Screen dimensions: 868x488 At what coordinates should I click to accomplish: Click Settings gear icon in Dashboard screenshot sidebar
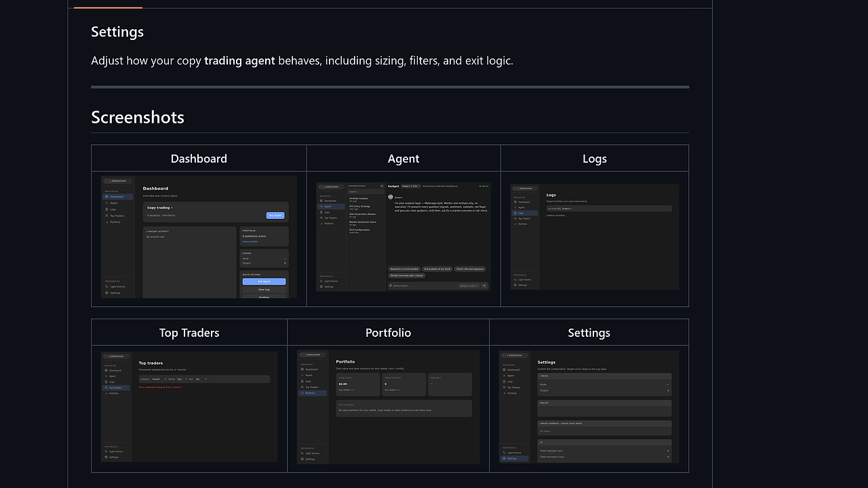[106, 293]
